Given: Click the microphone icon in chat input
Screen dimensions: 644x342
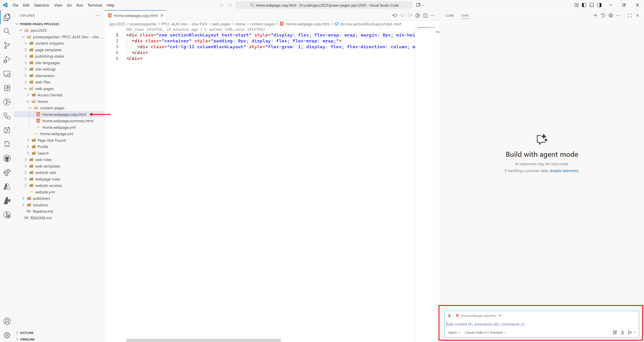Looking at the screenshot, I should pos(622,332).
